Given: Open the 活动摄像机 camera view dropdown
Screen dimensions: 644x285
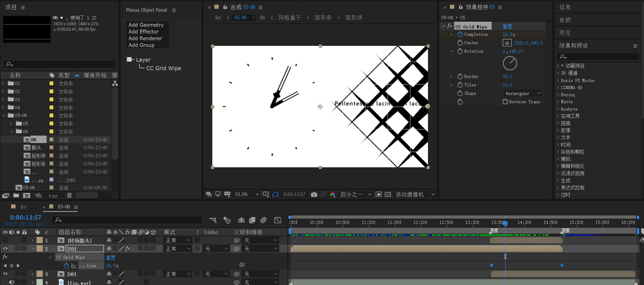Looking at the screenshot, I should [415, 194].
